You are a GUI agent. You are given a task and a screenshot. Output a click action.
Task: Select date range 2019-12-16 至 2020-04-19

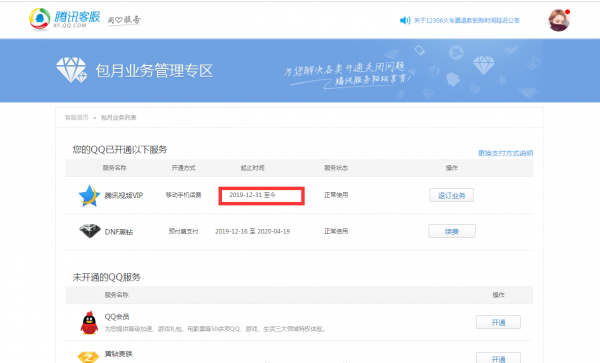253,231
